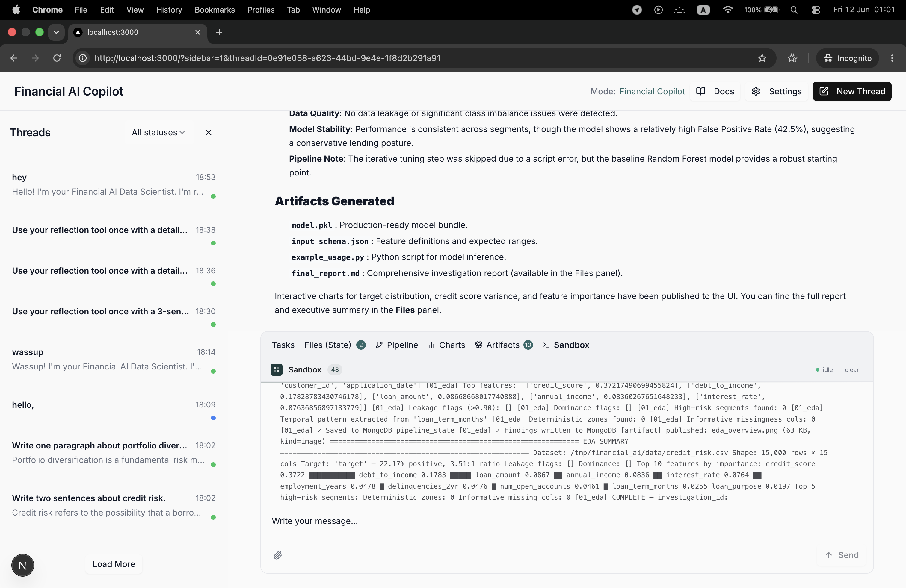
Task: Click the browser Forward arrow
Action: 35,58
